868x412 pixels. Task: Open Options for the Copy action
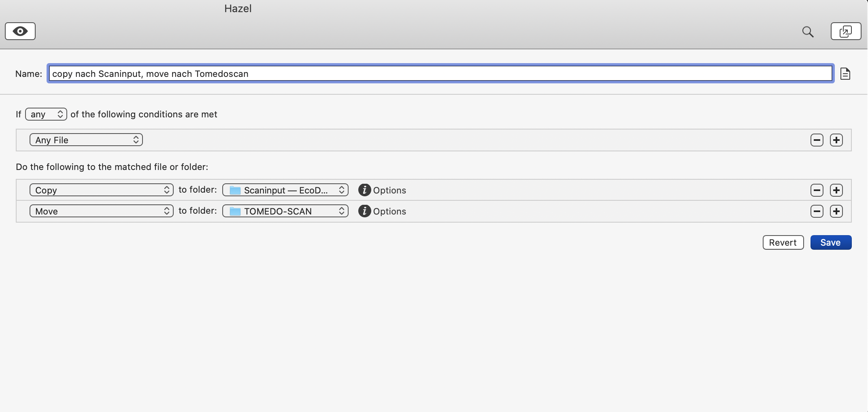tap(382, 190)
